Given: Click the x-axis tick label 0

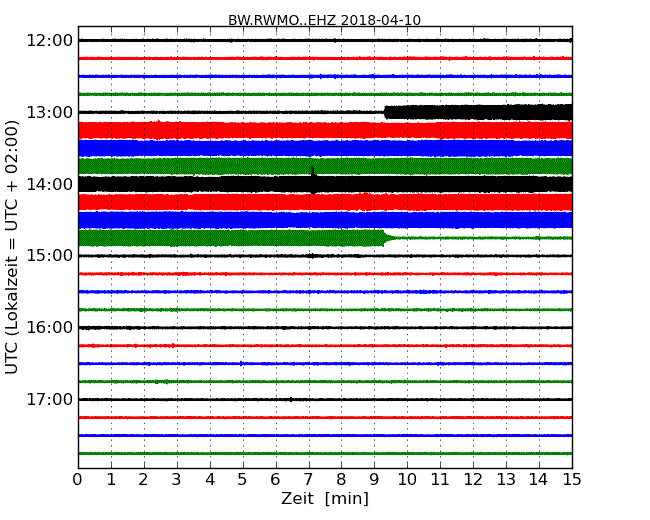Looking at the screenshot, I should click(78, 480).
